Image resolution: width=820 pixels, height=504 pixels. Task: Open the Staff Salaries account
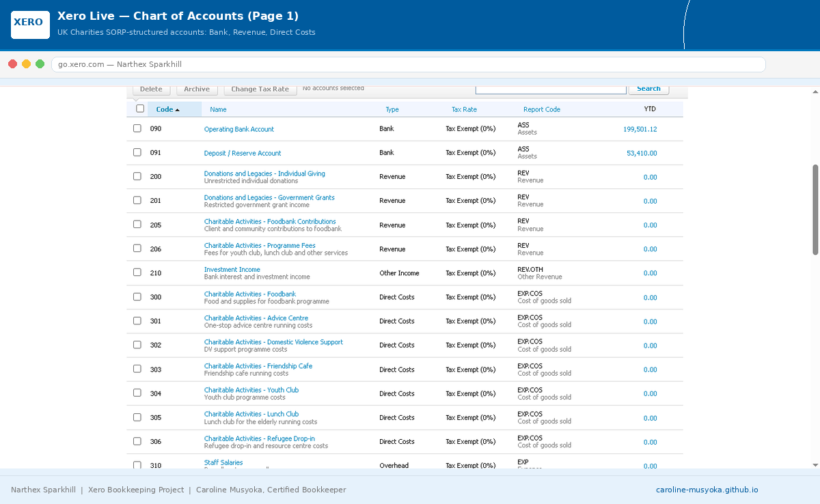coord(223,462)
